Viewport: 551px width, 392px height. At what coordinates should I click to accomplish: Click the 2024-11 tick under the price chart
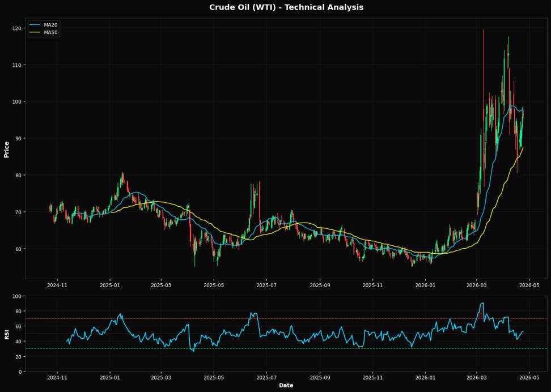[57, 285]
